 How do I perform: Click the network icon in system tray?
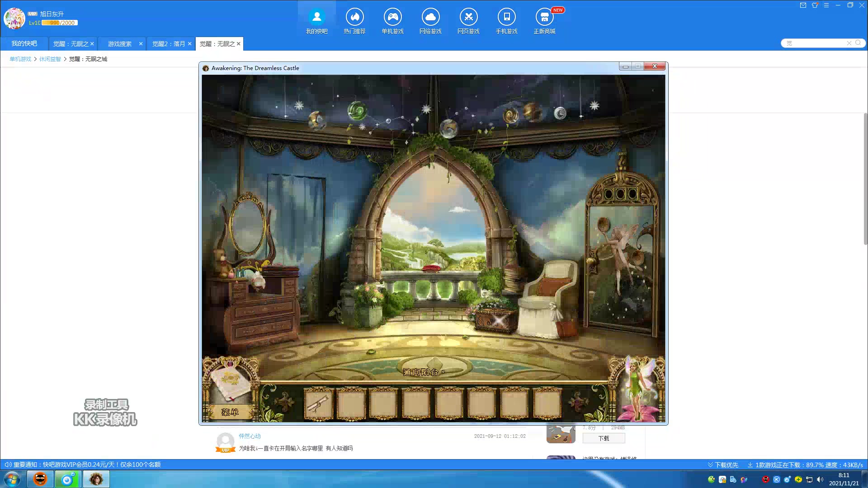tap(809, 479)
